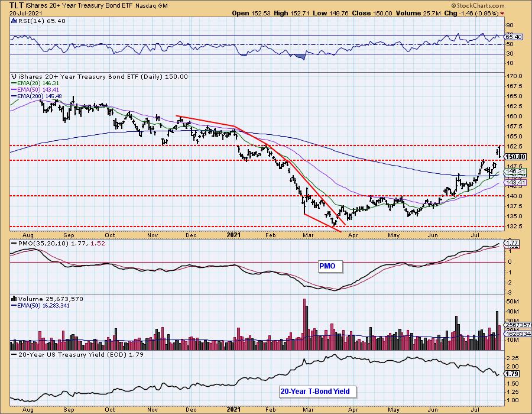The height and width of the screenshot is (414, 532).
Task: Click the 132.5 price axis label
Action: coord(514,227)
